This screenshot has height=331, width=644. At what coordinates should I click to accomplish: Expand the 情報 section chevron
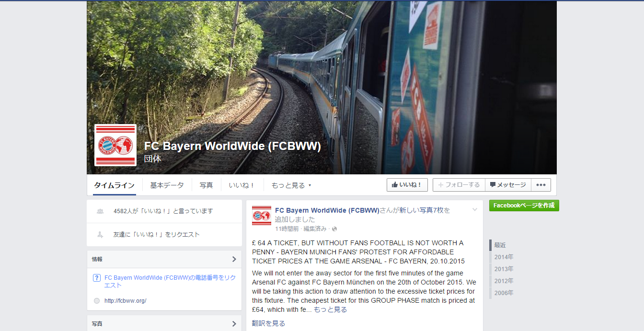point(234,259)
